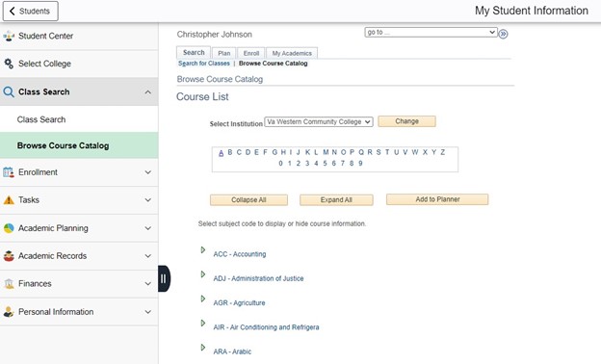The width and height of the screenshot is (601, 364).
Task: Click the Academic Records graduate icon
Action: pos(9,256)
